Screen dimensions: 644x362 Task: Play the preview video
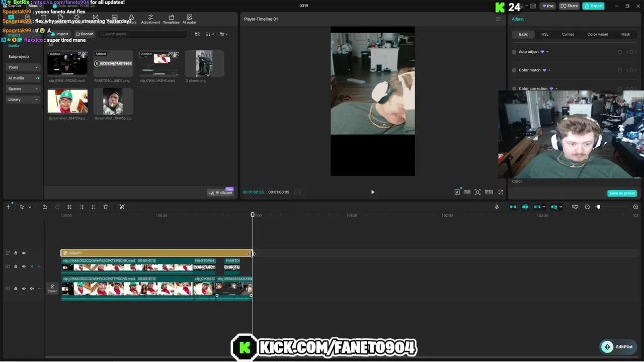coord(373,192)
